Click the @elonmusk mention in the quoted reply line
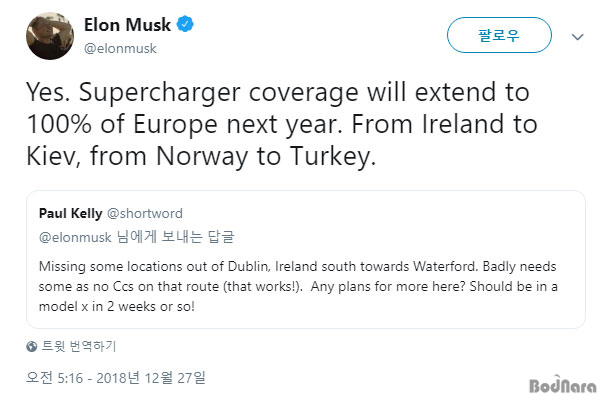Viewport: 600px width, 396px height. pyautogui.click(x=75, y=237)
